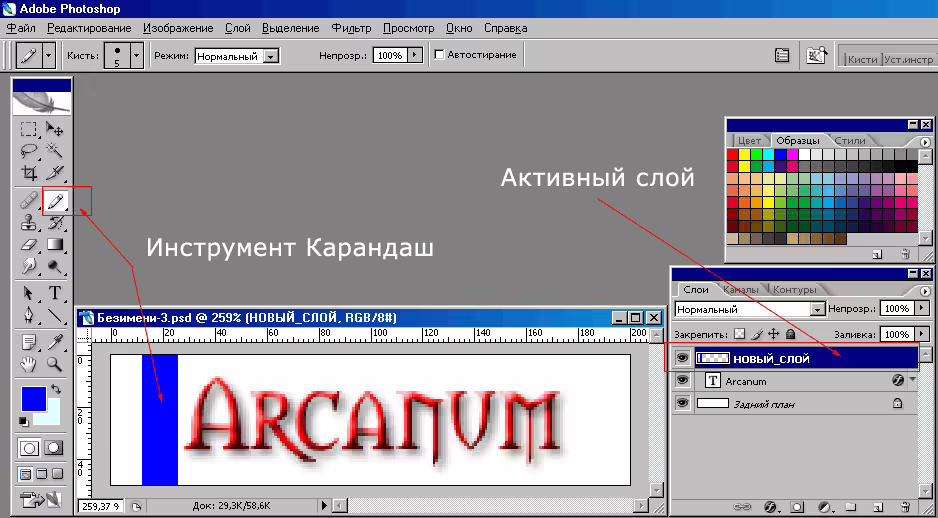This screenshot has height=518, width=938.
Task: Open the Кисти palette well tab
Action: pyautogui.click(x=862, y=59)
